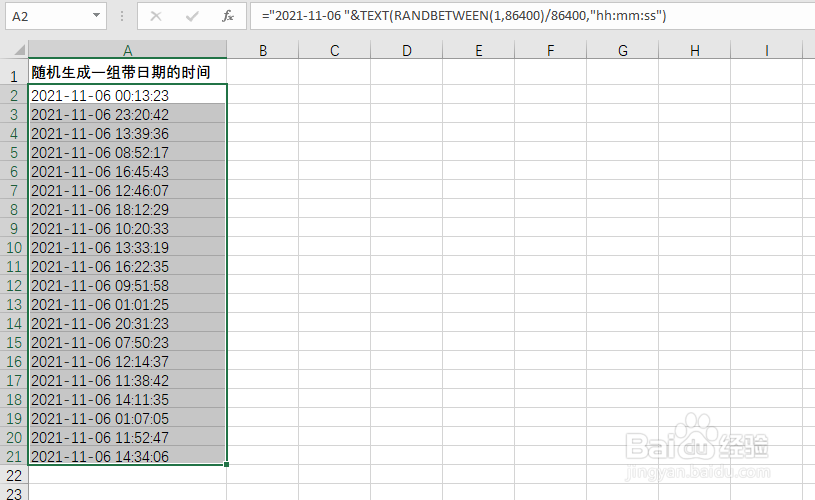Select column D header
The width and height of the screenshot is (815, 500).
[406, 50]
